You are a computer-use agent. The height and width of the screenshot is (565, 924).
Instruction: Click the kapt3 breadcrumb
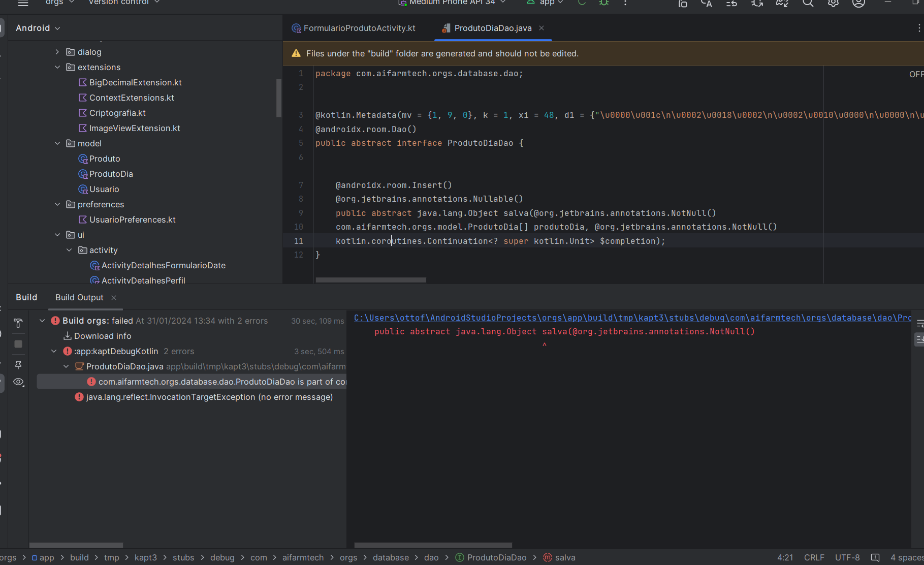[x=145, y=557]
